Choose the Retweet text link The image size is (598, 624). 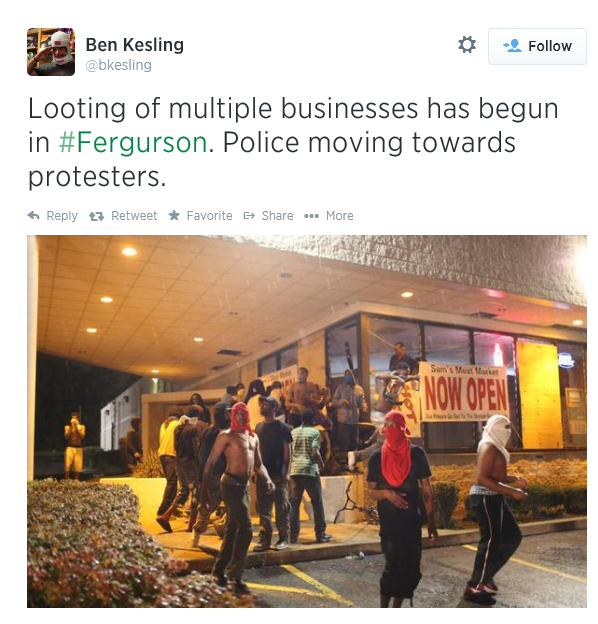coord(134,216)
